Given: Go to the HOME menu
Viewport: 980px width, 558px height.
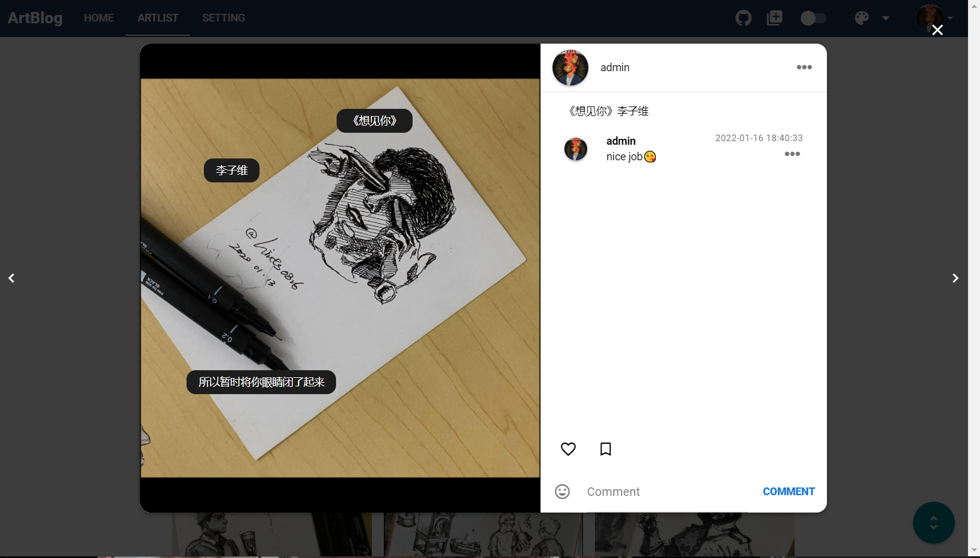Looking at the screenshot, I should (x=99, y=18).
